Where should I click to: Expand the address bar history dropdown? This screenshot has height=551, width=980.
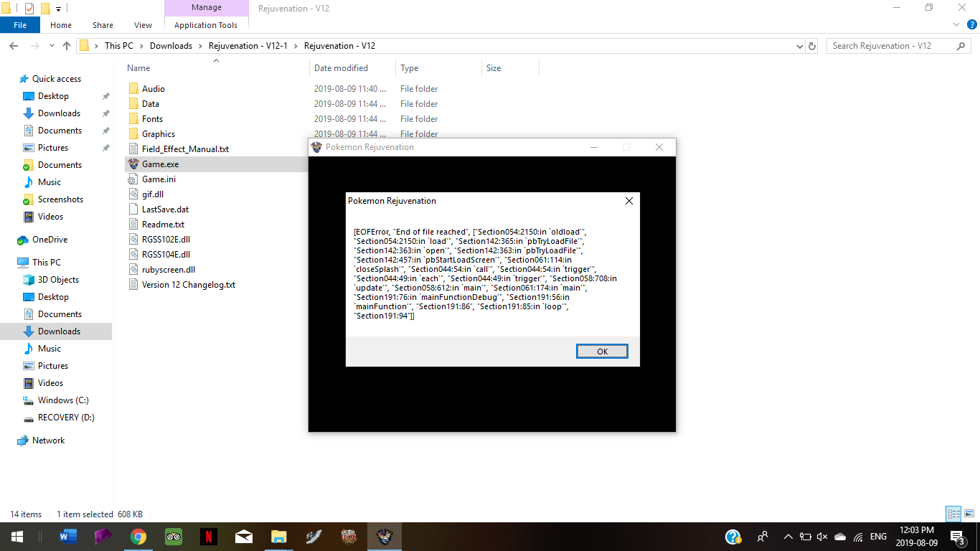click(800, 46)
